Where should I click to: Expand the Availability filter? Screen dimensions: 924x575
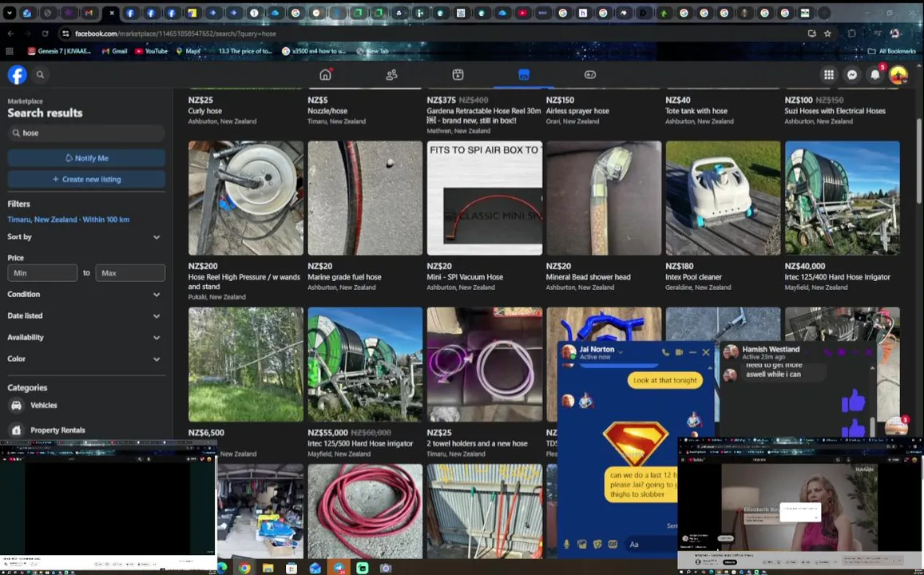click(85, 338)
